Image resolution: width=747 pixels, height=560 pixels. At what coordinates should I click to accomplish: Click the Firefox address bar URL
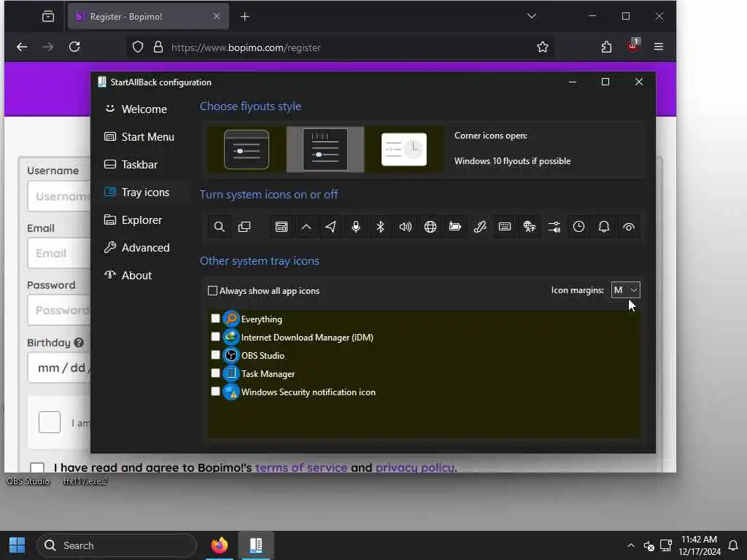coord(246,47)
